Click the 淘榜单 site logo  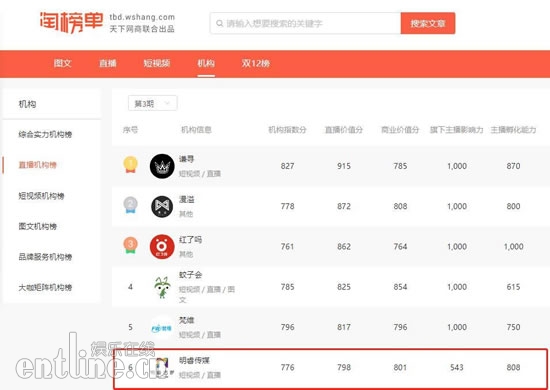(x=71, y=22)
